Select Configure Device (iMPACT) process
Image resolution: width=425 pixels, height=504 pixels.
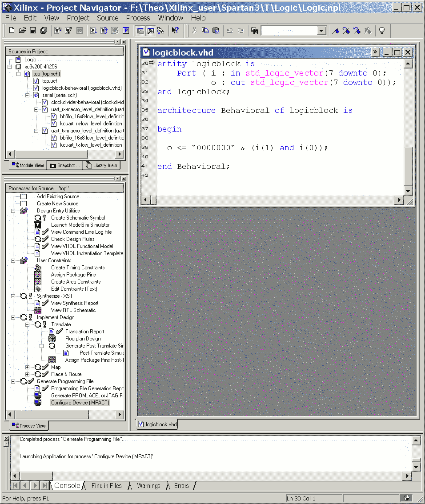click(80, 403)
